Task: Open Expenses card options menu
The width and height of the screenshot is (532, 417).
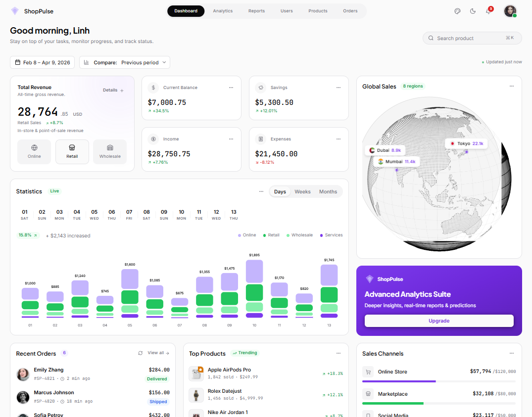Action: [339, 139]
